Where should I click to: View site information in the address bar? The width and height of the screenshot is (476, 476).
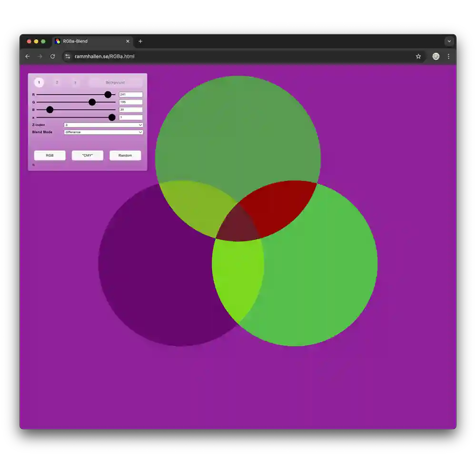click(x=68, y=57)
